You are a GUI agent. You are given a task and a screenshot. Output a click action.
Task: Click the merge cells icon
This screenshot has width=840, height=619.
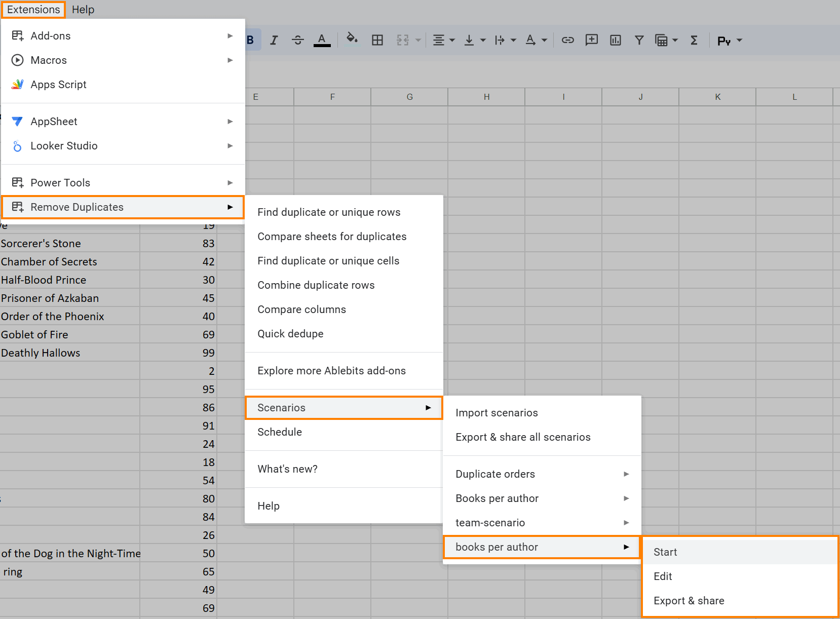point(403,40)
